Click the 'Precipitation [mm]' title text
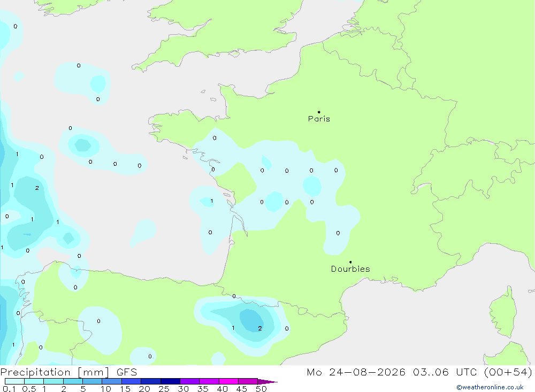Image resolution: width=535 pixels, height=392 pixels. pos(55,372)
